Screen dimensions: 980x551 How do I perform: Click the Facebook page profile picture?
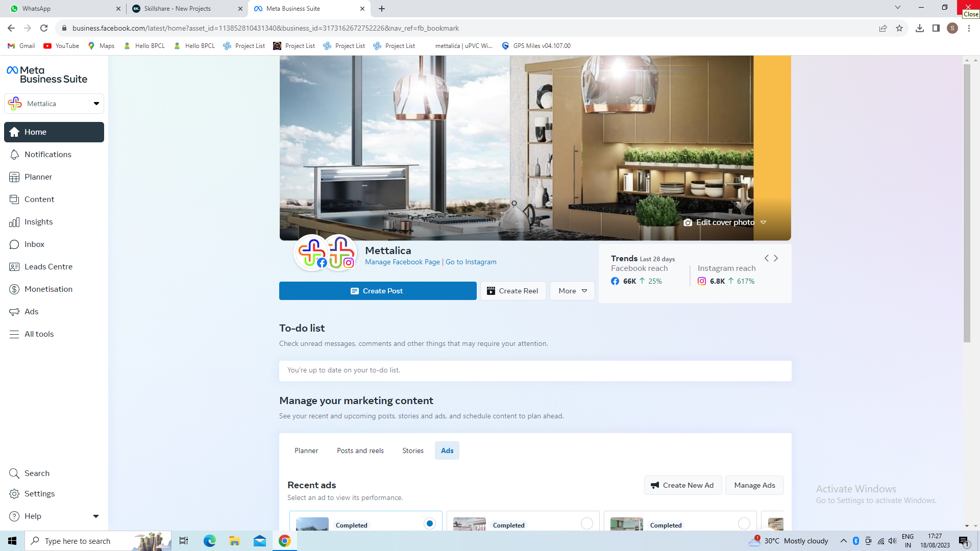(x=311, y=253)
